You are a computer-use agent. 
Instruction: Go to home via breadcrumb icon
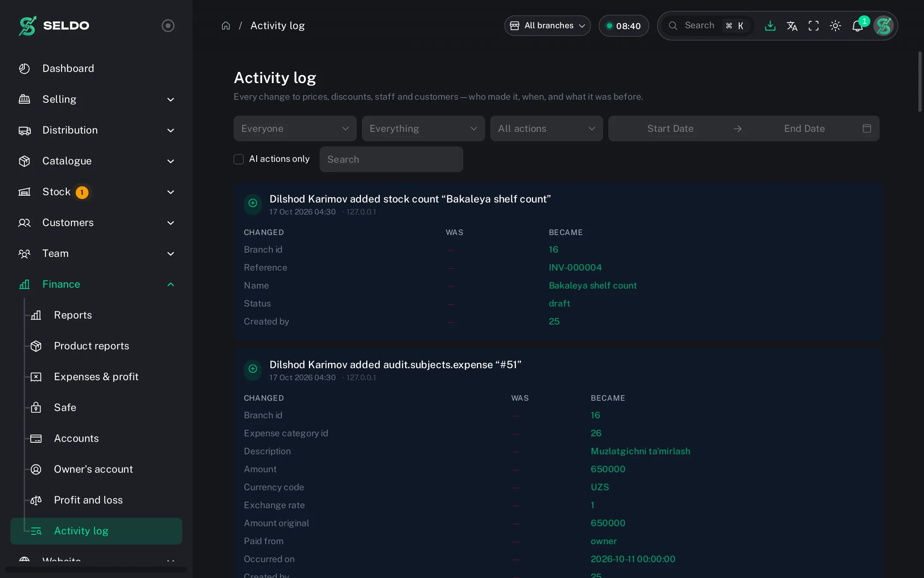tap(226, 26)
